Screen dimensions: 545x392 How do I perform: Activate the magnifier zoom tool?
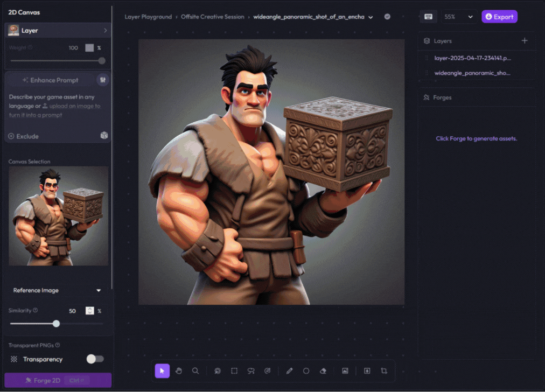tap(195, 371)
